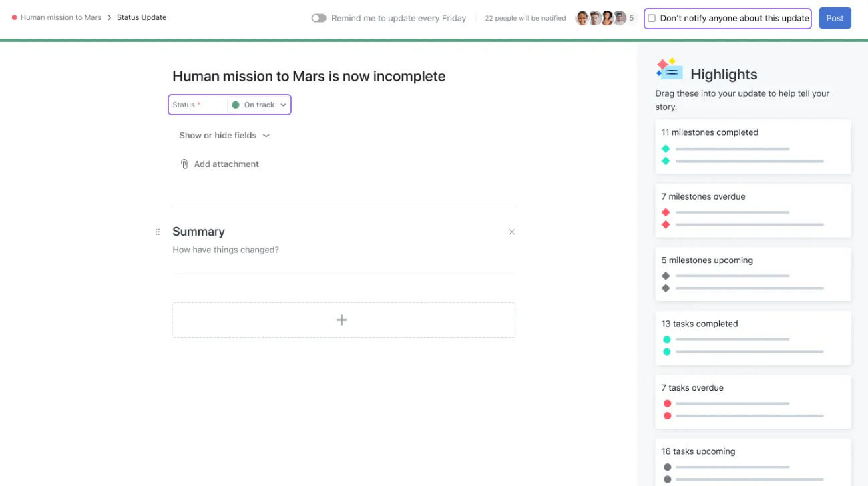
Task: Click the red diamond in milestones overdue card
Action: 665,213
